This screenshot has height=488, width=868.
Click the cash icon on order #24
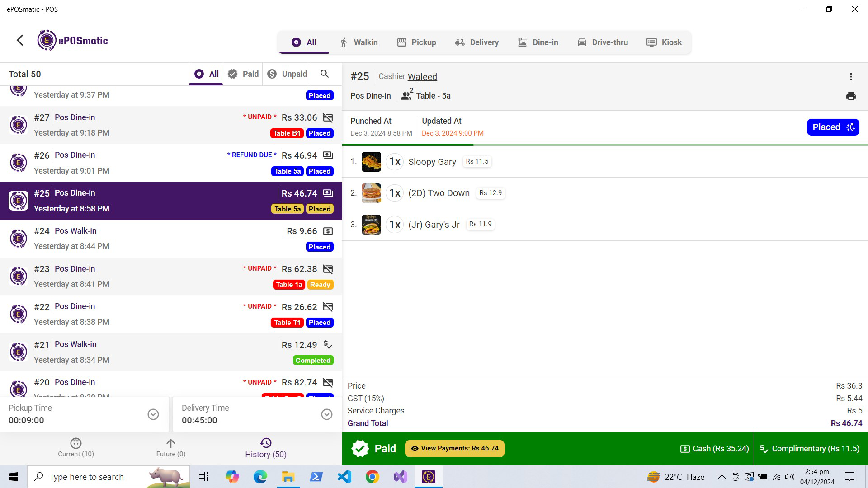point(328,231)
